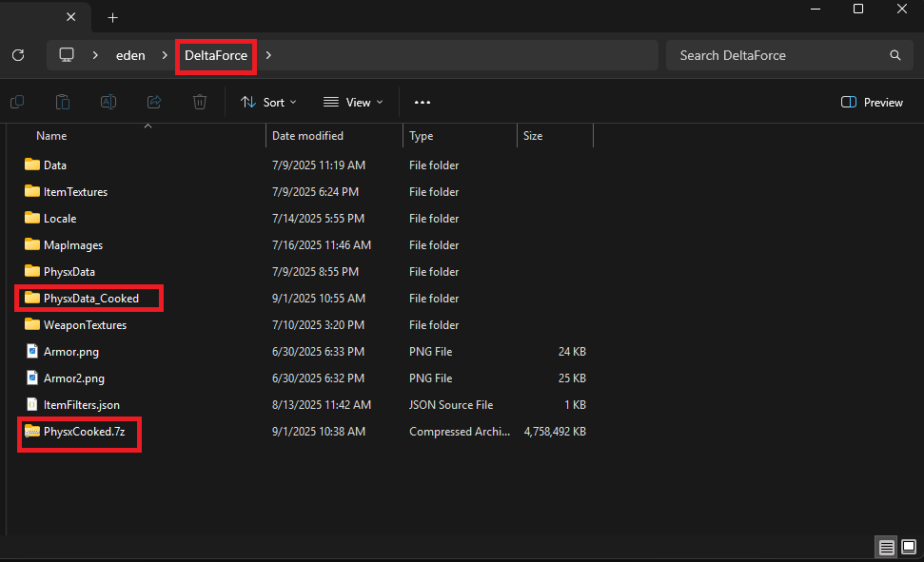Open the Sort dropdown
This screenshot has height=562, width=924.
[x=268, y=102]
